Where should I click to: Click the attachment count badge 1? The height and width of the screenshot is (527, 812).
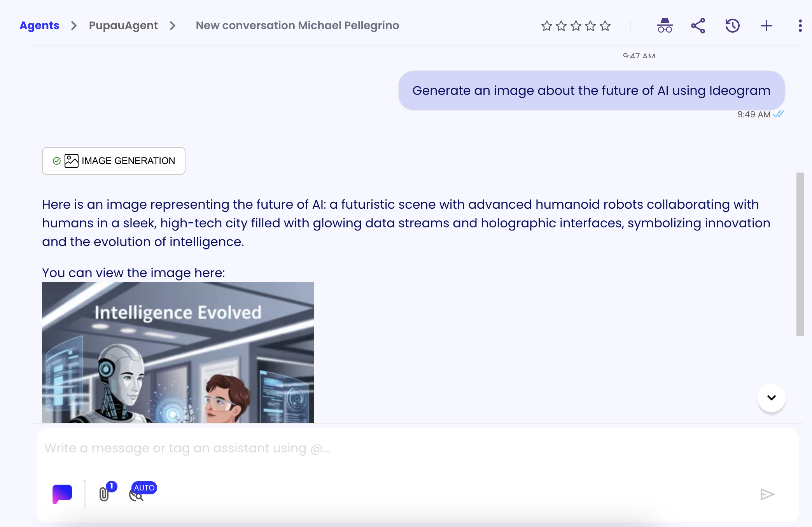tap(112, 486)
